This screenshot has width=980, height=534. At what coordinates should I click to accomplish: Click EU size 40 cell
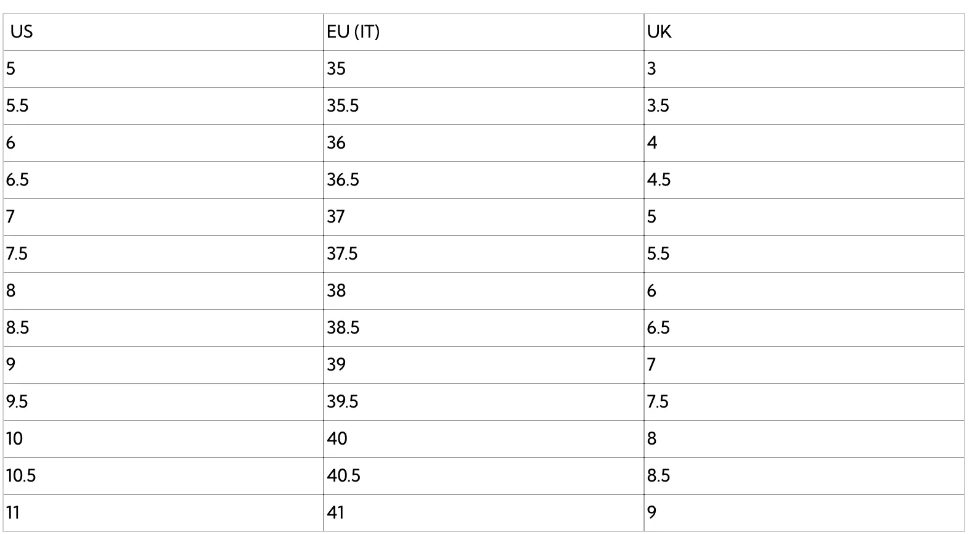point(484,439)
